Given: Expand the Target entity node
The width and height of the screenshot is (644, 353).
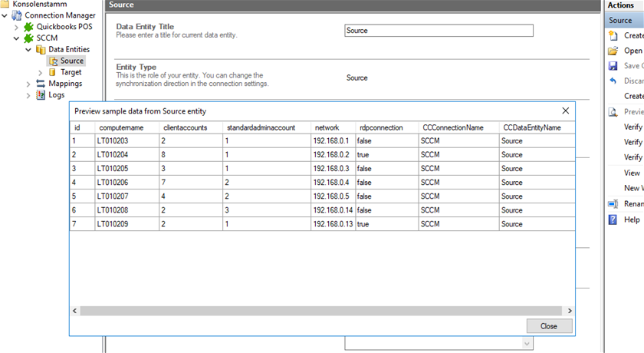Looking at the screenshot, I should pyautogui.click(x=41, y=72).
